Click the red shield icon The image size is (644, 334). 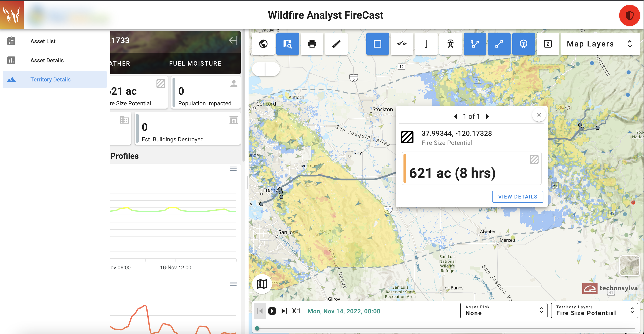pos(629,15)
